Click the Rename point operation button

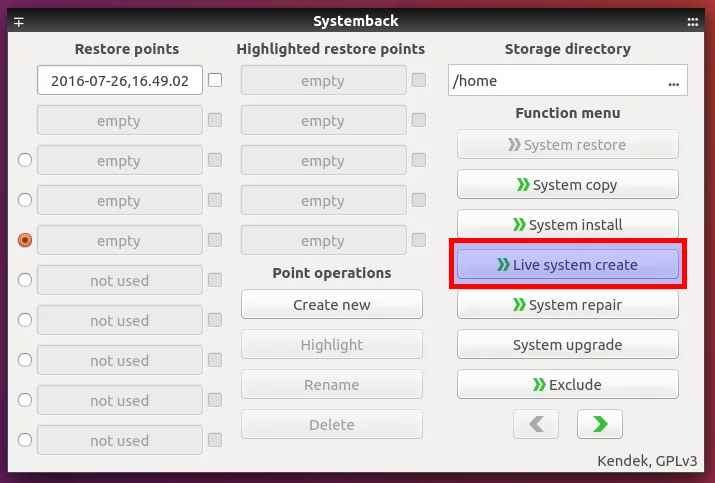(x=332, y=384)
